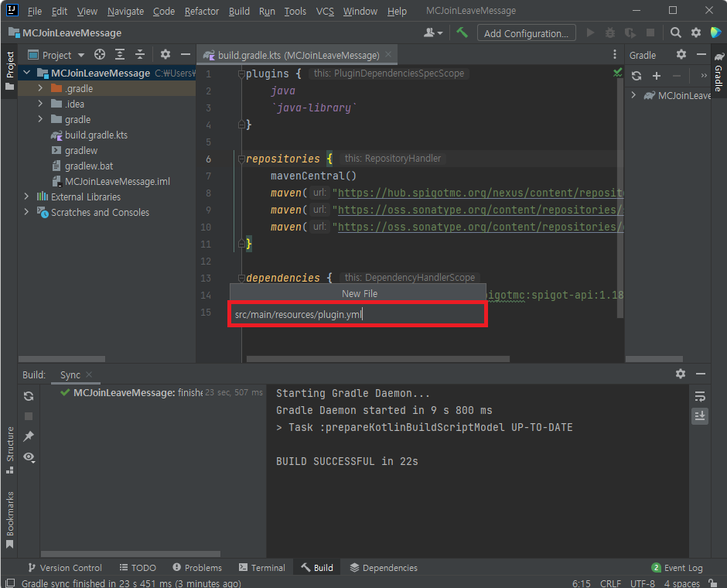Expand the gradle folder

[40, 119]
